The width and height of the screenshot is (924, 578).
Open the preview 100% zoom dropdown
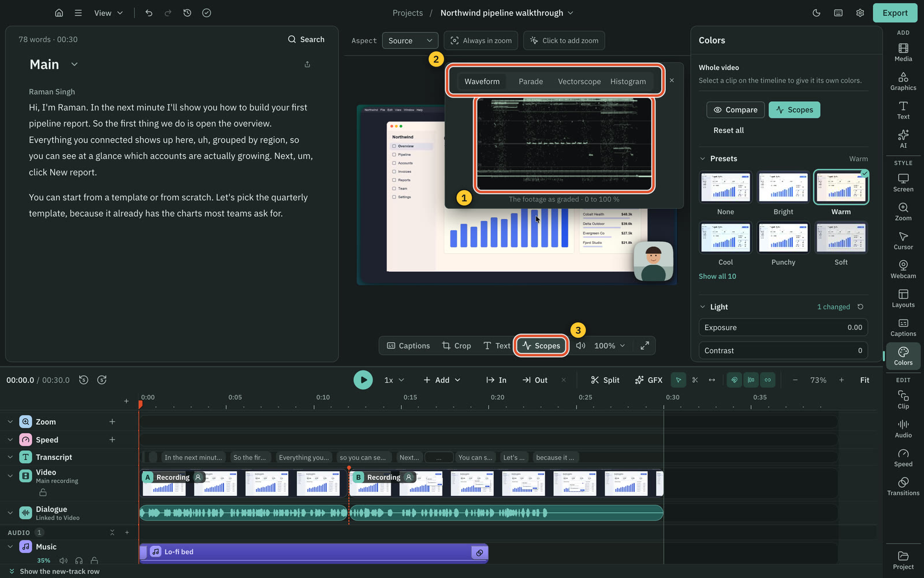(610, 346)
